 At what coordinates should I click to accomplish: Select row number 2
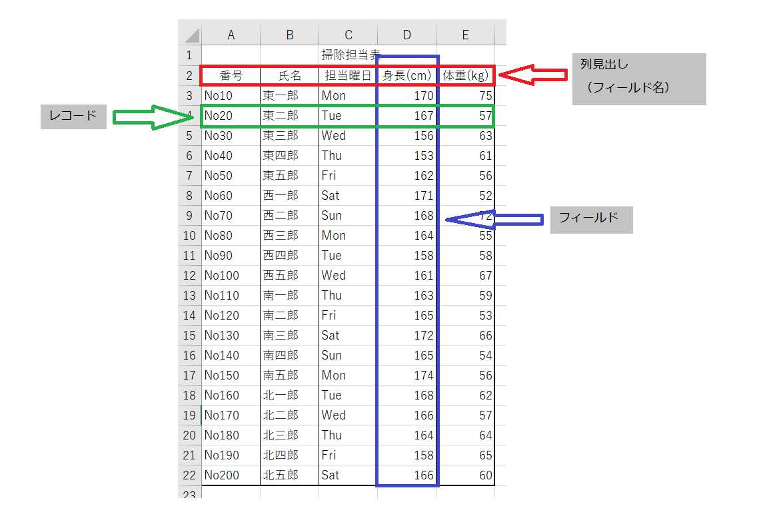(190, 75)
